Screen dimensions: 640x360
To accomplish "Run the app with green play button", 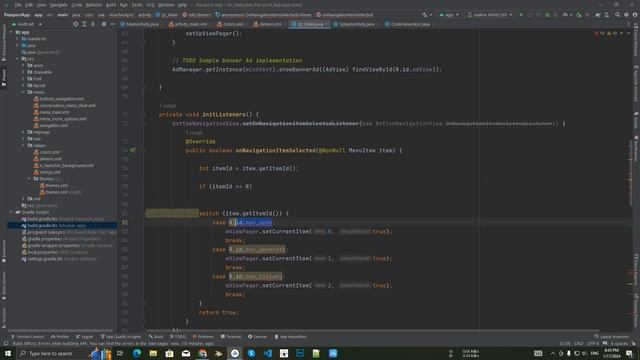I will (x=521, y=15).
